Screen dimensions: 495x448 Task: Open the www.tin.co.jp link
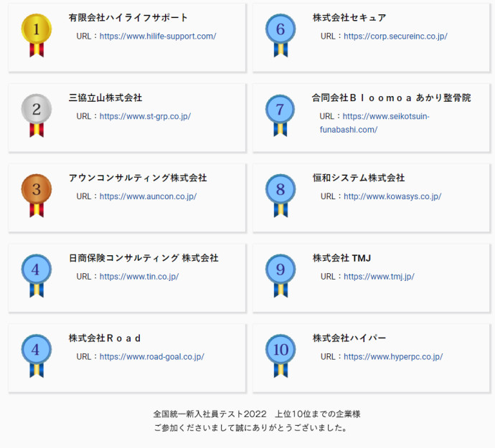point(139,277)
